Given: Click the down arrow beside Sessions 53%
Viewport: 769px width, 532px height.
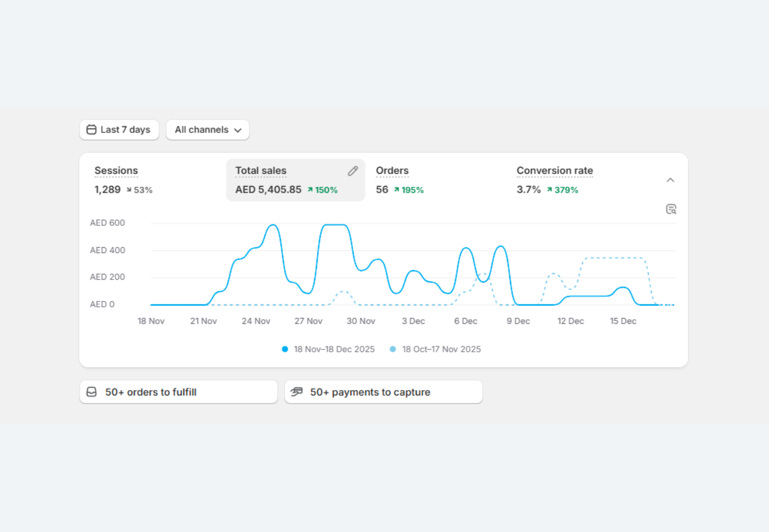Looking at the screenshot, I should tap(128, 190).
